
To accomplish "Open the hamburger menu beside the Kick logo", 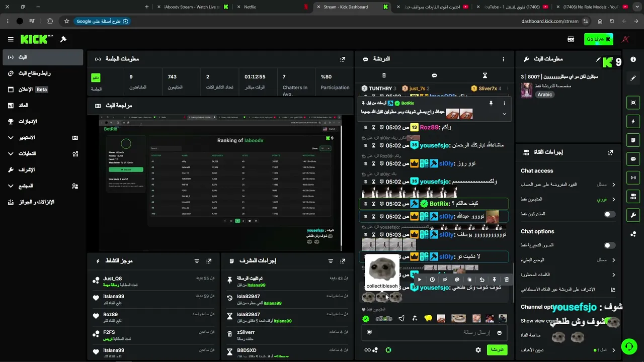I will [x=11, y=39].
